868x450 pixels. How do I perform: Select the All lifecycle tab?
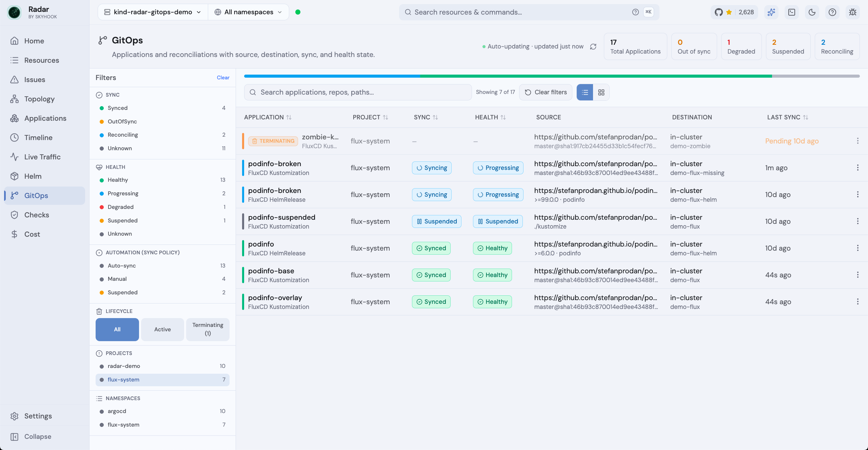[x=117, y=330]
